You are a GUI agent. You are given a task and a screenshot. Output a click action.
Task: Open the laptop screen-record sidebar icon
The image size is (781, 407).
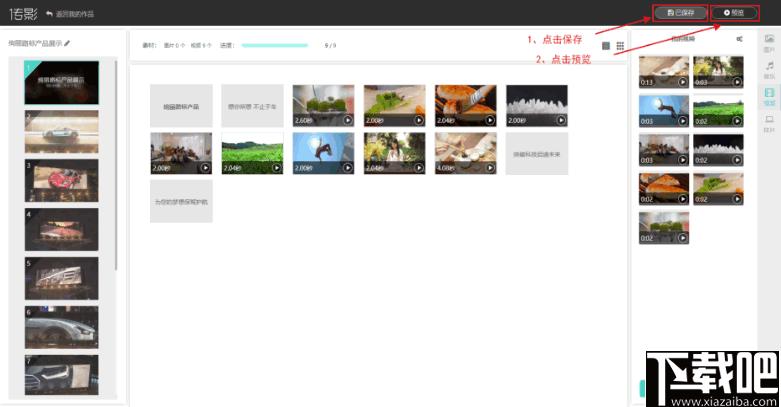point(769,124)
